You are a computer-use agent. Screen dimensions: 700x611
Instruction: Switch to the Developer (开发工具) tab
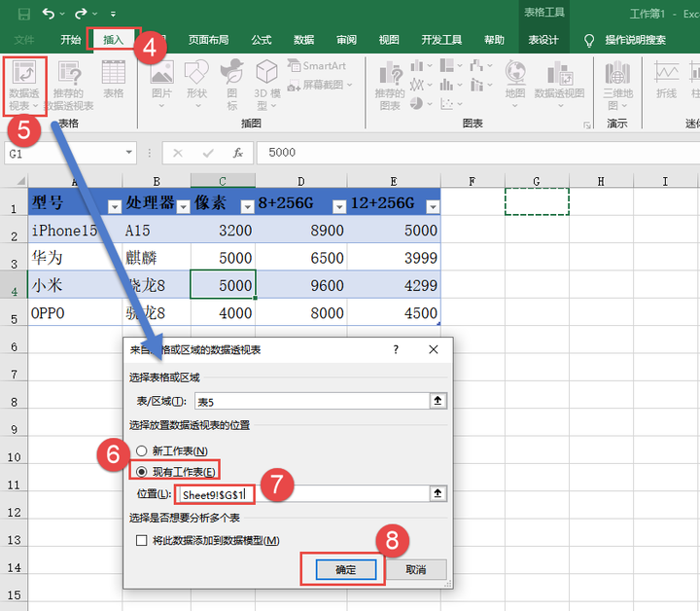(x=441, y=40)
